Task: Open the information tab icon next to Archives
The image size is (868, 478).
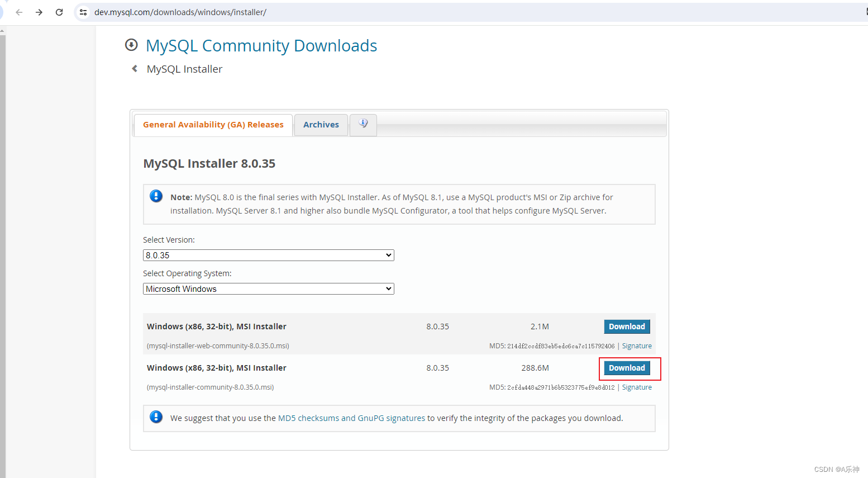Action: pyautogui.click(x=363, y=124)
